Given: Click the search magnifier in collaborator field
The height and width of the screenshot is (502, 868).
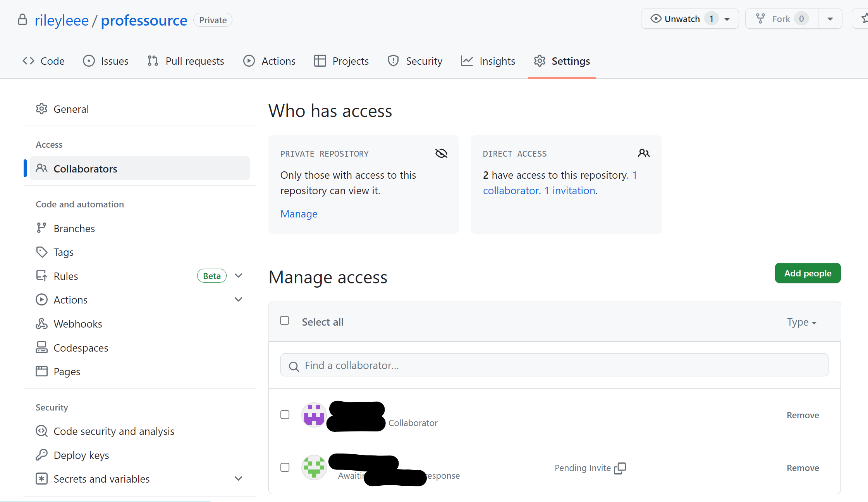Looking at the screenshot, I should coord(294,366).
